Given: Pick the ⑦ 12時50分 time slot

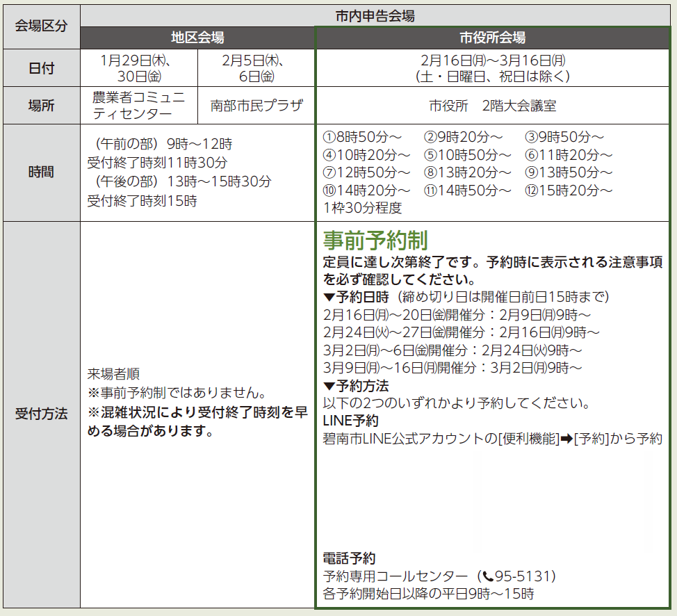Looking at the screenshot, I should [x=366, y=172].
